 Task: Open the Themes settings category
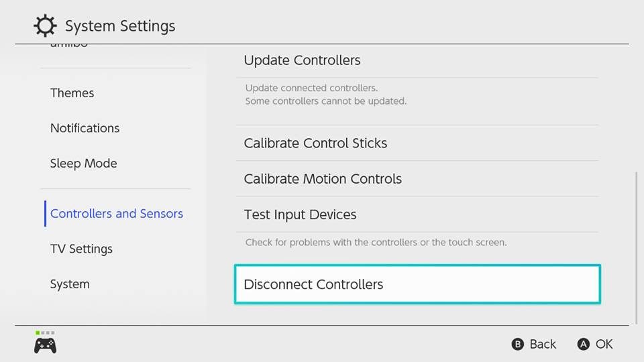(x=72, y=93)
